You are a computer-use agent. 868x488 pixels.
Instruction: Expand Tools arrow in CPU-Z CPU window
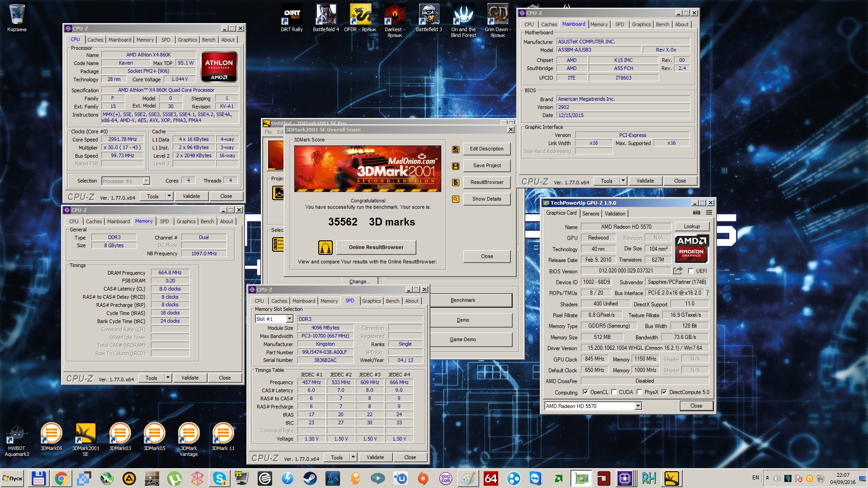tap(170, 196)
